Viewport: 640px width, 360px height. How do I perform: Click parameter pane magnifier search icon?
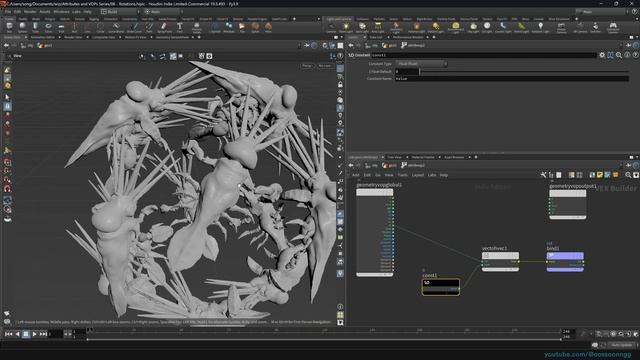619,55
